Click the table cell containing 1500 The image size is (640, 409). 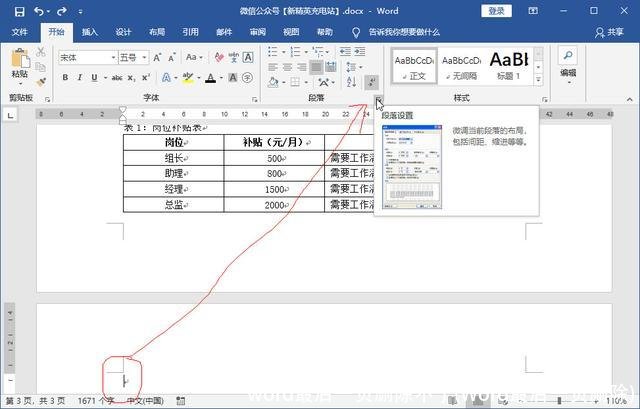point(274,189)
